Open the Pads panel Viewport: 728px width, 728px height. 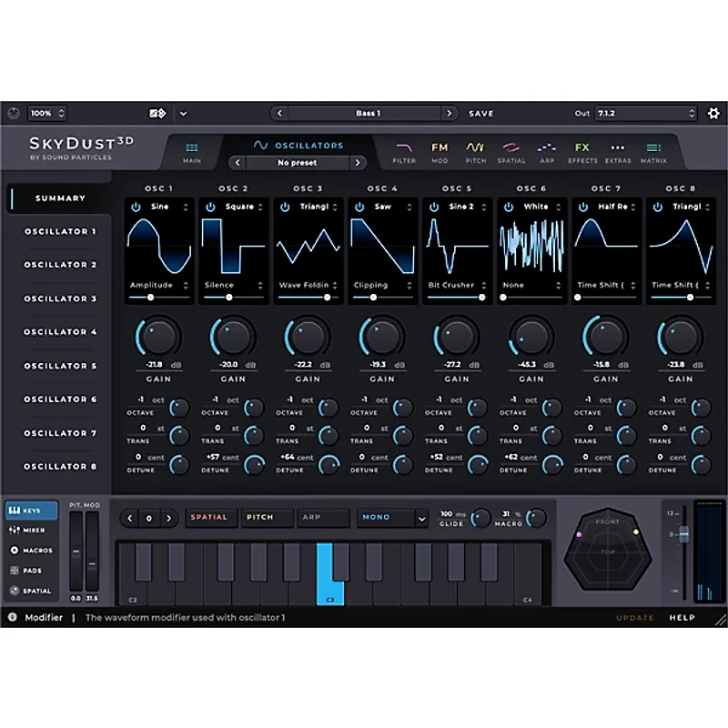pyautogui.click(x=32, y=570)
